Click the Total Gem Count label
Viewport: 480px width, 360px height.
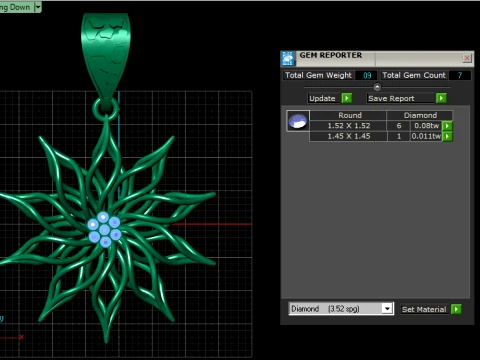pyautogui.click(x=414, y=75)
